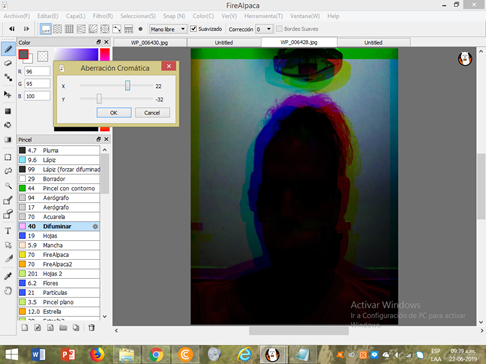486x364 pixels.
Task: Pick the Eyedropper tool
Action: (x=8, y=276)
